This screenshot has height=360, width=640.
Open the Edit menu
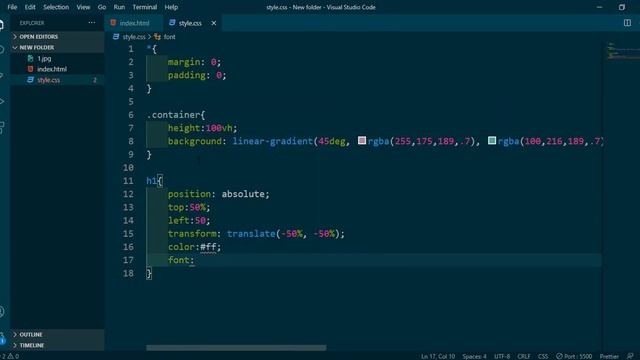(30, 7)
